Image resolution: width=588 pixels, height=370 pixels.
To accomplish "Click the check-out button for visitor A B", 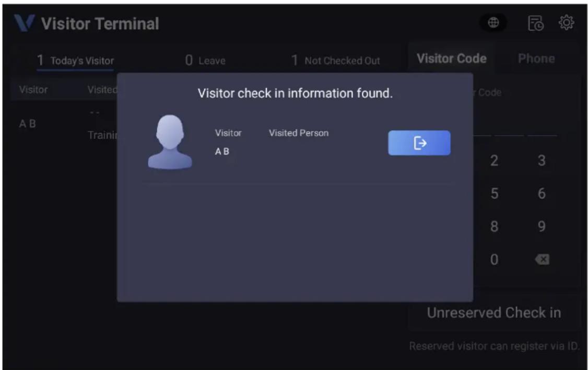I will 419,143.
